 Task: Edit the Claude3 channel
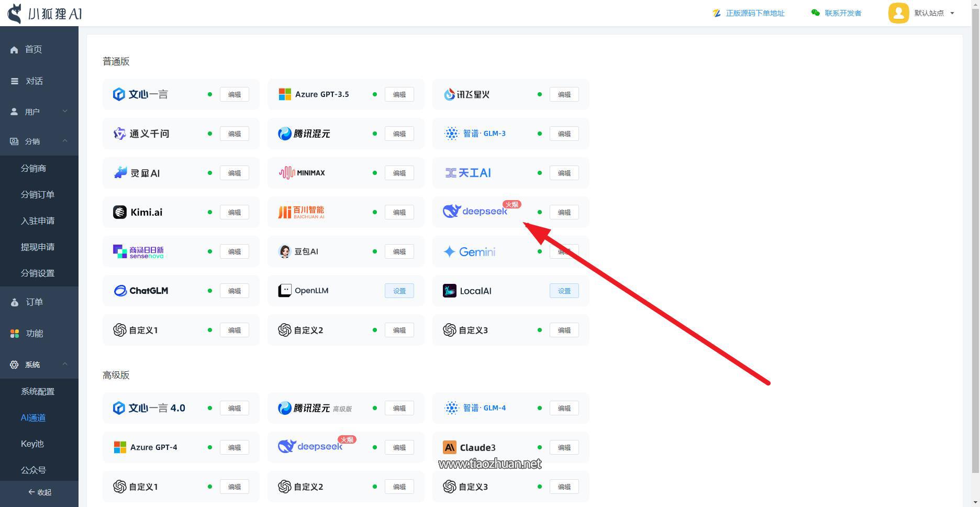pyautogui.click(x=564, y=447)
